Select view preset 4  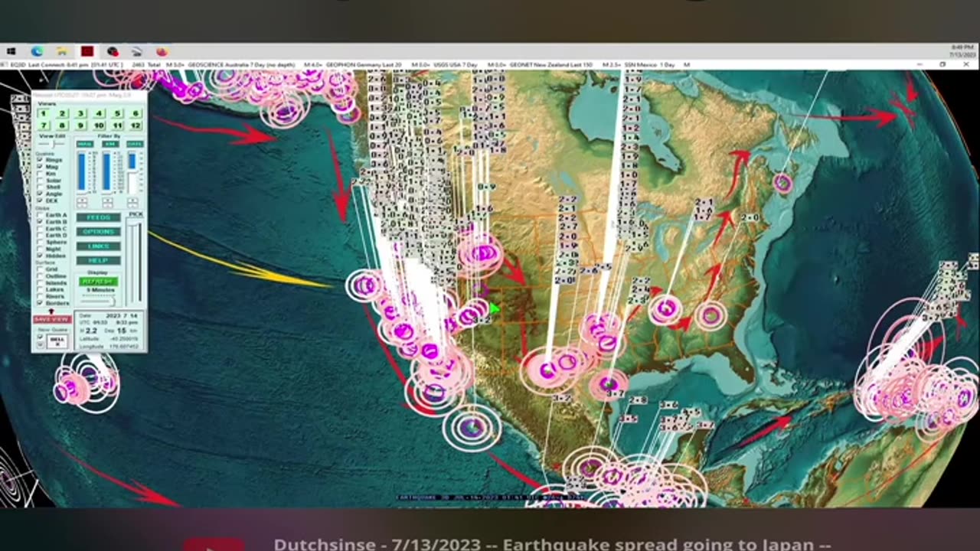(x=99, y=113)
